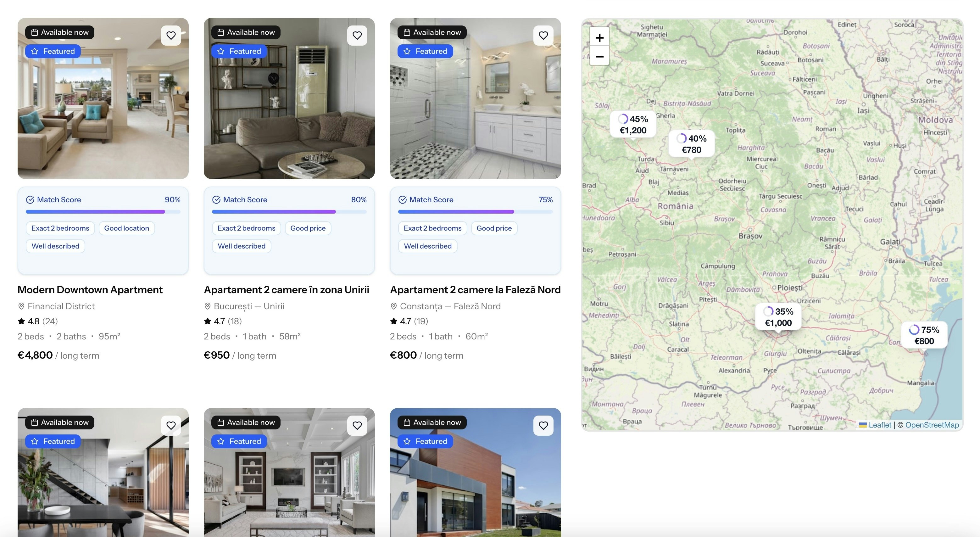This screenshot has width=980, height=537.
Task: Click the €800 / long term listing price
Action: pos(426,355)
